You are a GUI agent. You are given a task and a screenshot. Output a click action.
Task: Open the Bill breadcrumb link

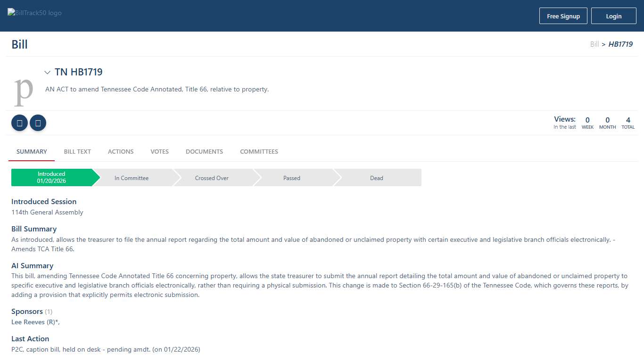[x=594, y=44]
